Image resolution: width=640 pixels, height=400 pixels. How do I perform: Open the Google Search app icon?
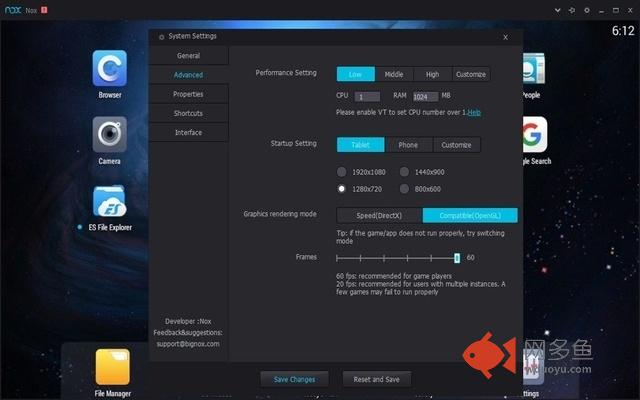[x=535, y=134]
